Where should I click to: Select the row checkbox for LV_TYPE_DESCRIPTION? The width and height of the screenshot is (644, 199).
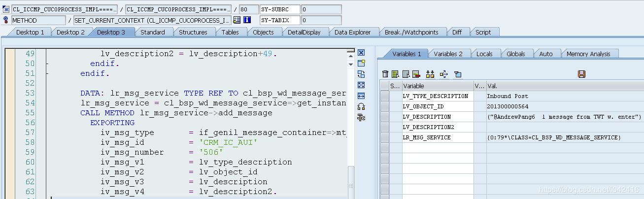tap(385, 96)
